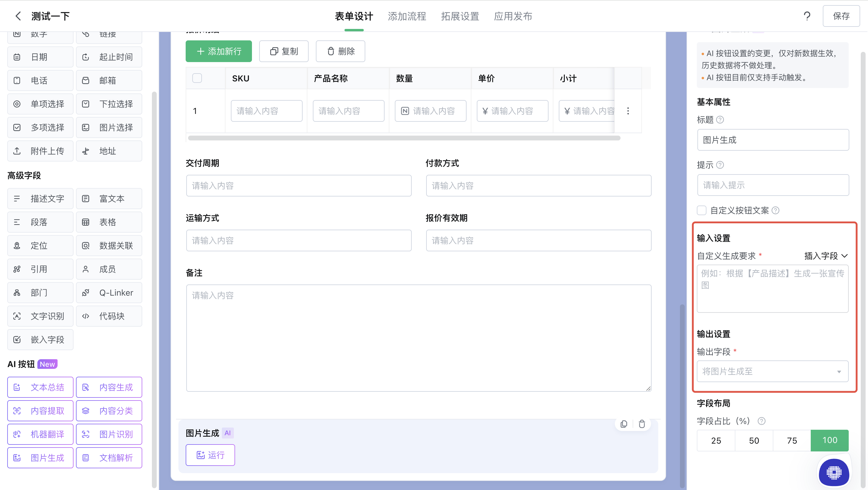Show the 字段占比 help tooltip icon
The image size is (868, 490).
[761, 421]
